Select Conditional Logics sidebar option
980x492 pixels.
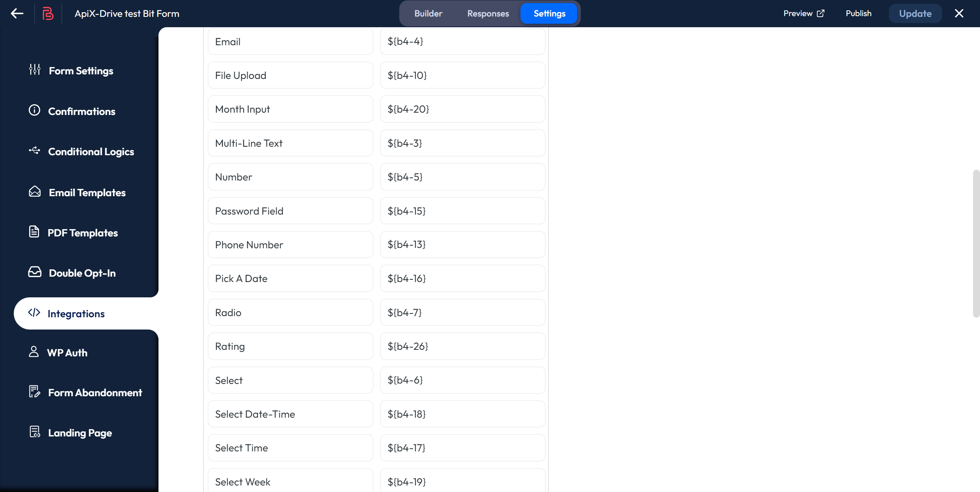tap(91, 151)
